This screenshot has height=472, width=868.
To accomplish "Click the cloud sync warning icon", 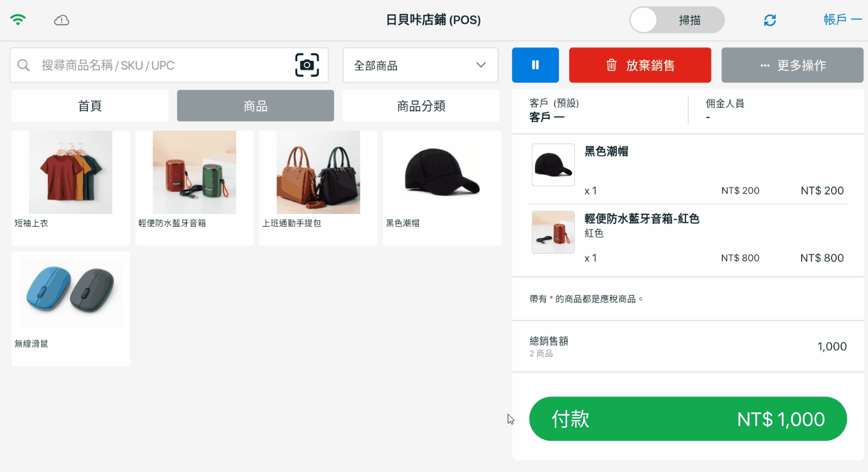I will (x=61, y=20).
